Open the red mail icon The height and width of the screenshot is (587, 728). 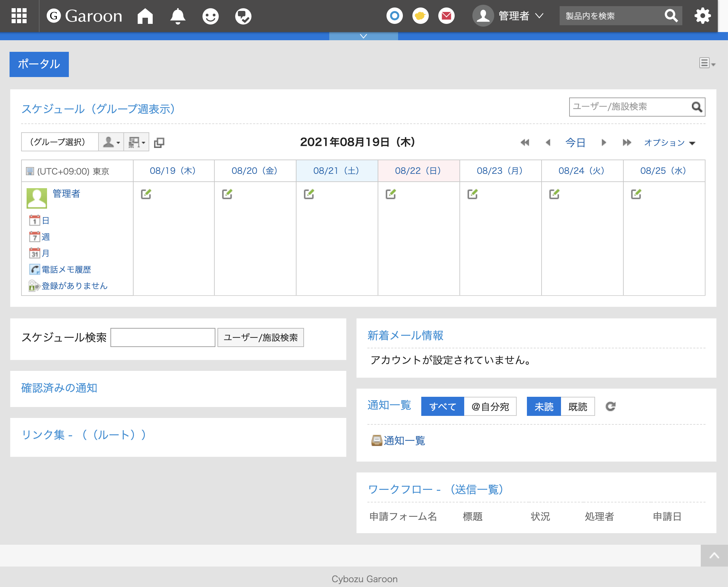[446, 16]
